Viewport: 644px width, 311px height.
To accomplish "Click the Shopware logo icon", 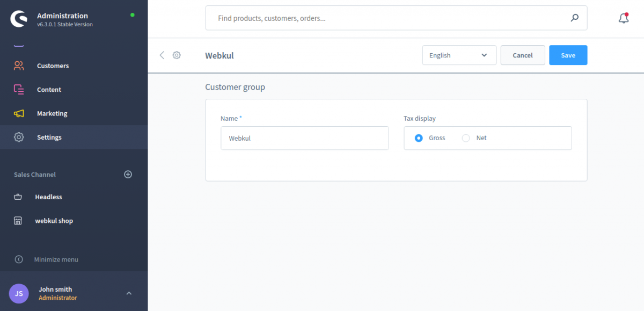I will 18,19.
